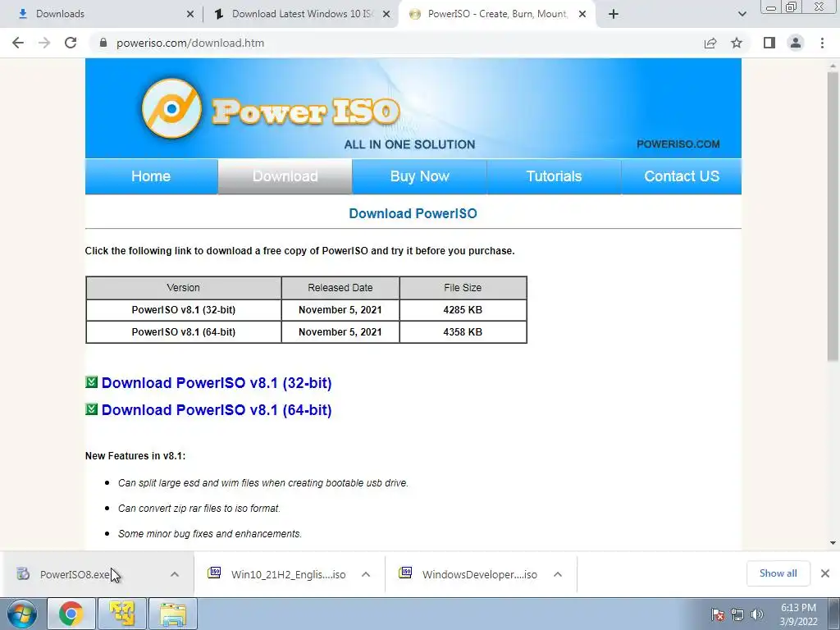This screenshot has width=840, height=630.
Task: Go to the Home navigation item
Action: click(x=151, y=176)
